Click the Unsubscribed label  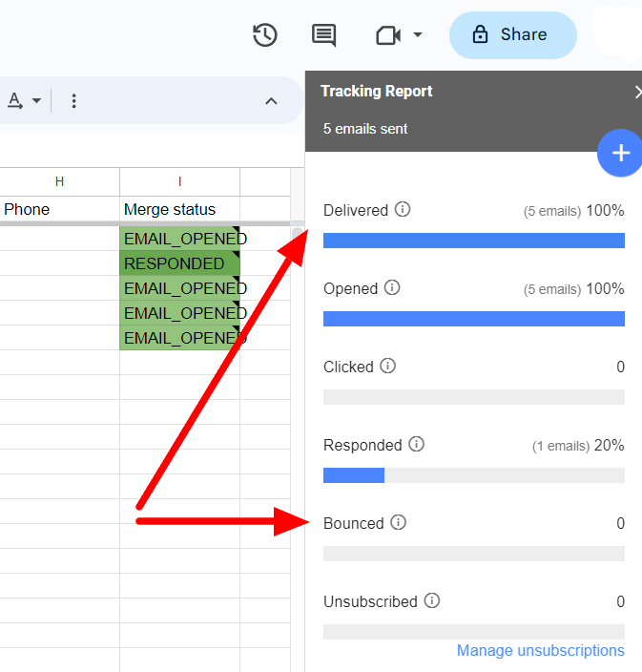tap(370, 601)
